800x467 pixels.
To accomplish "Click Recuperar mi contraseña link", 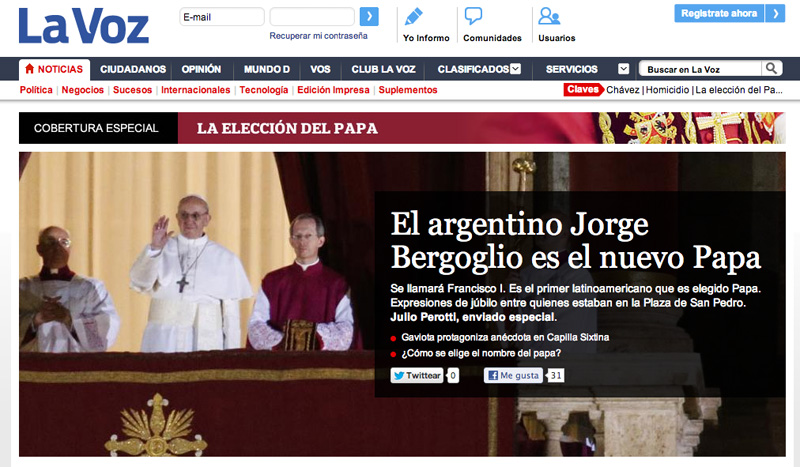I will [x=318, y=36].
